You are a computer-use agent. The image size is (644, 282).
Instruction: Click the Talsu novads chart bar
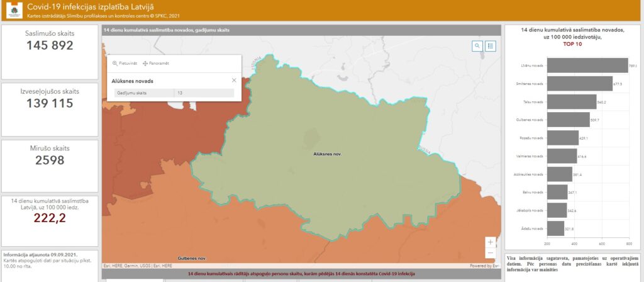(571, 101)
